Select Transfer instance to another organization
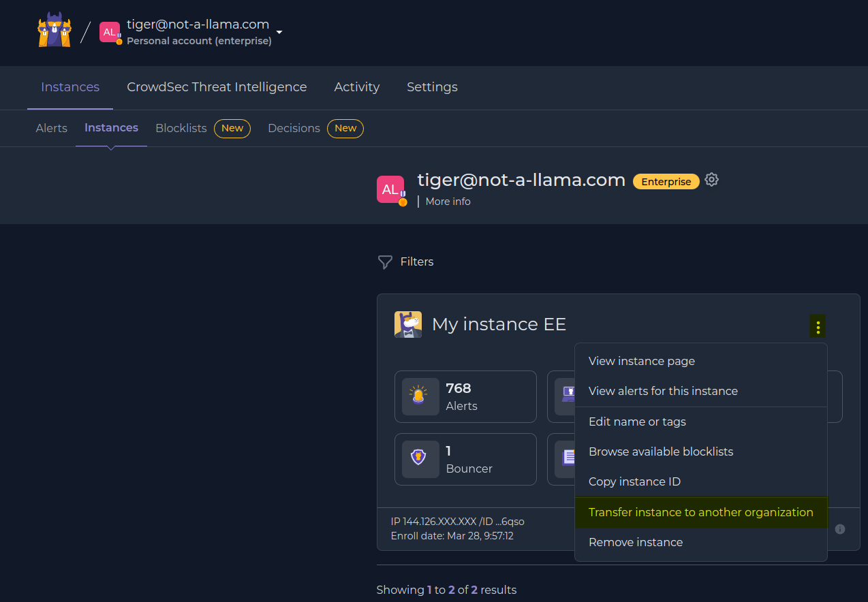Image resolution: width=868 pixels, height=602 pixels. click(701, 512)
